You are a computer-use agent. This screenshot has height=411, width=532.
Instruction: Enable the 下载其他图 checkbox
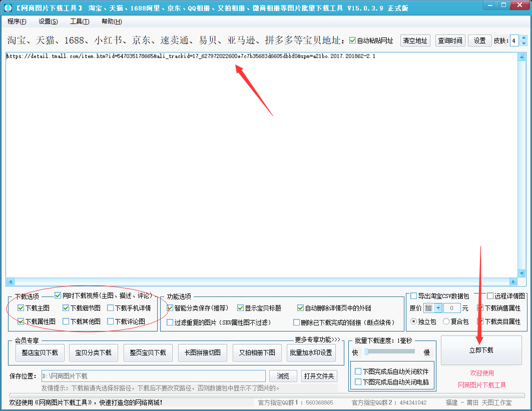[66, 321]
